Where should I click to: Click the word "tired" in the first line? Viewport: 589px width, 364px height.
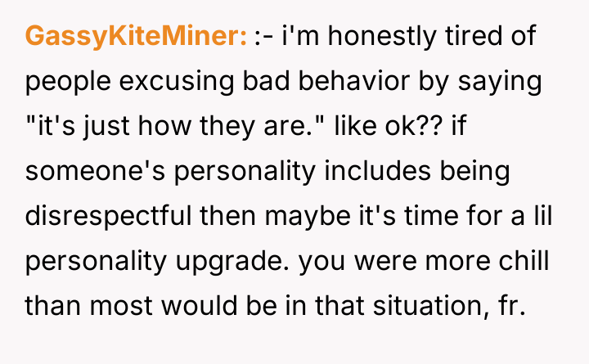pos(488,36)
